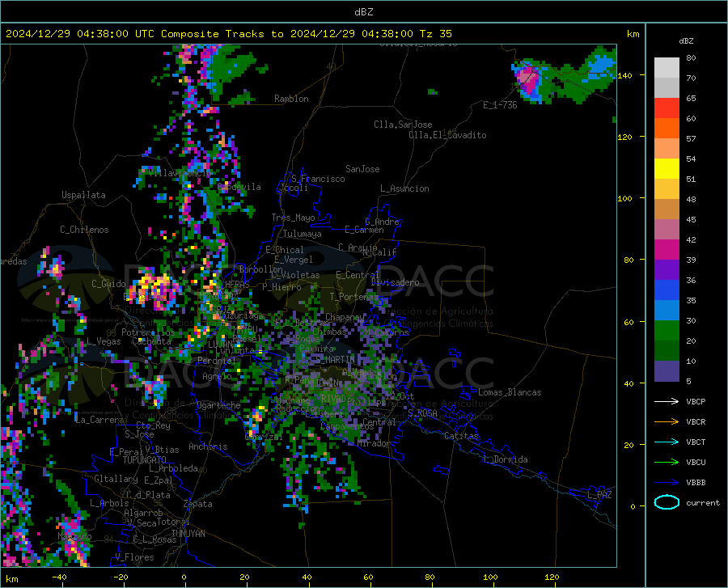Click the 'C_Guido' map label

pos(108,284)
